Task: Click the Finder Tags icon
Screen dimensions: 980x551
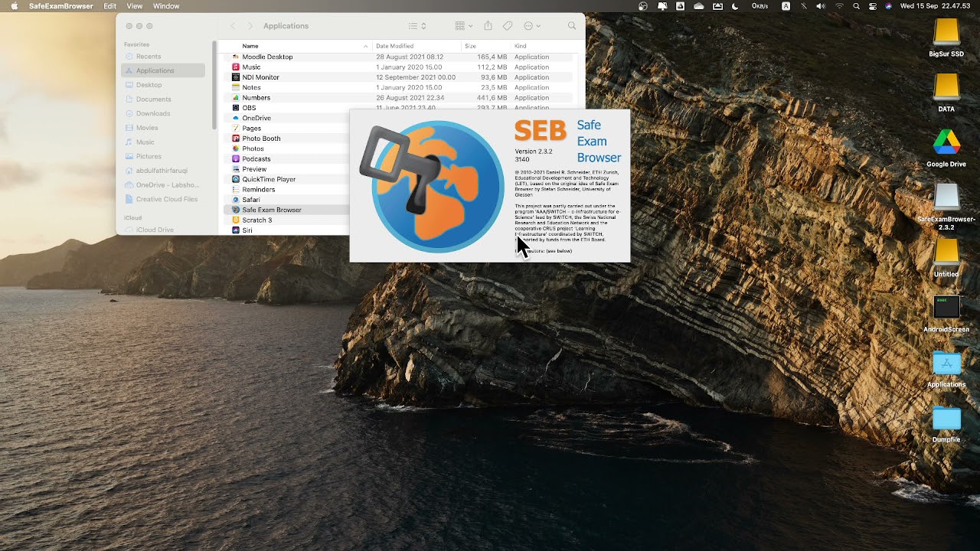Action: click(x=508, y=26)
